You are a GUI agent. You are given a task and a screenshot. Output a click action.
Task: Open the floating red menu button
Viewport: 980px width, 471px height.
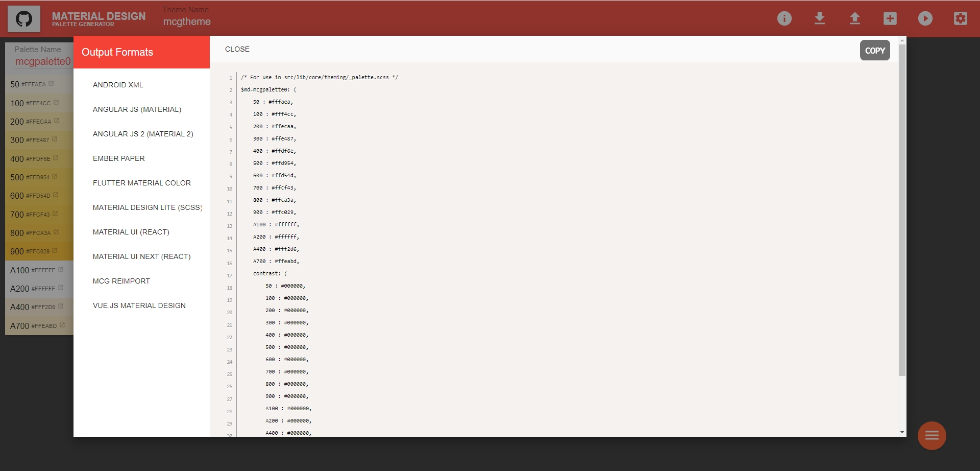(x=932, y=435)
